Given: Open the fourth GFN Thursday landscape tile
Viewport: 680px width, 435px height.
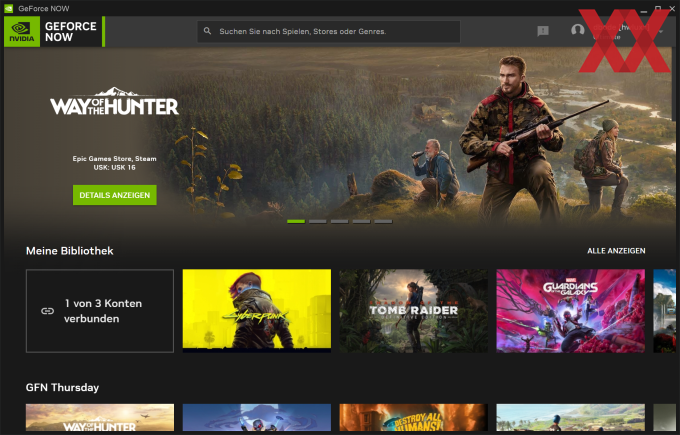Looking at the screenshot, I should tap(571, 418).
